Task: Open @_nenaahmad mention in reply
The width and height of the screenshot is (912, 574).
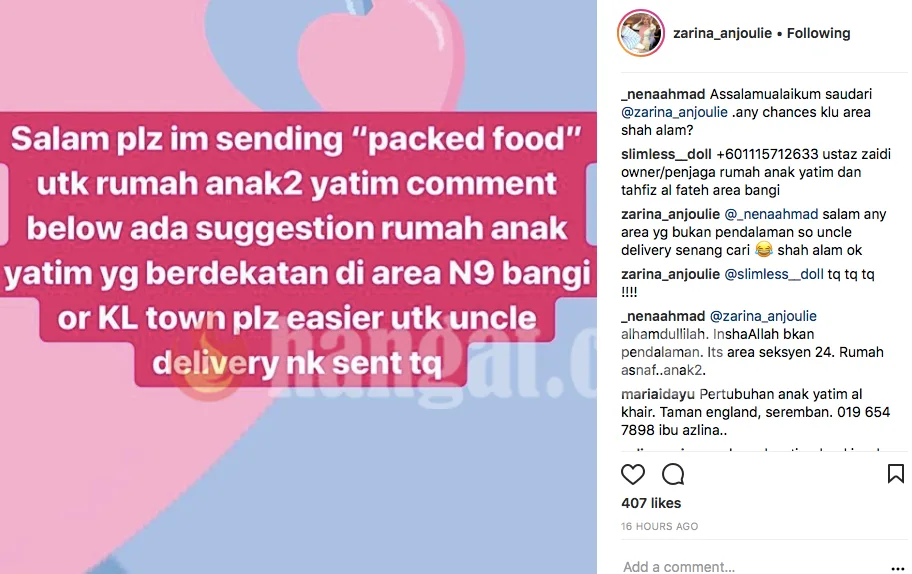Action: (x=771, y=215)
